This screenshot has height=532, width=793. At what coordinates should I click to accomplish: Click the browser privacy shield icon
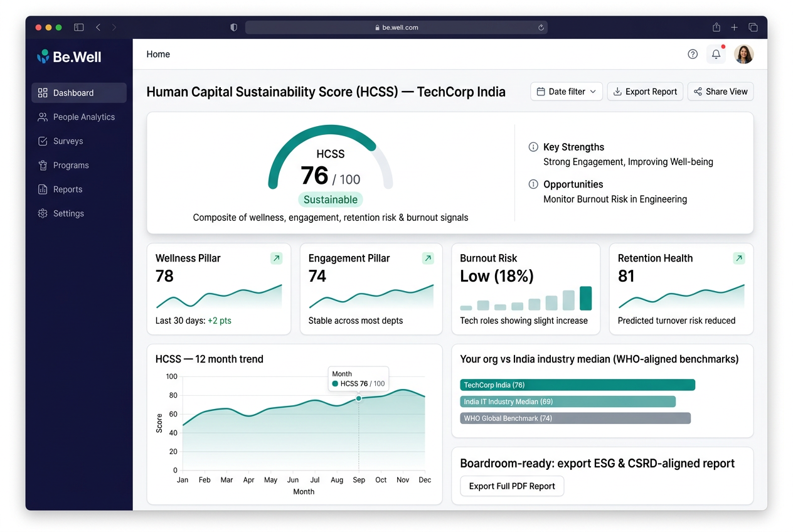point(234,28)
